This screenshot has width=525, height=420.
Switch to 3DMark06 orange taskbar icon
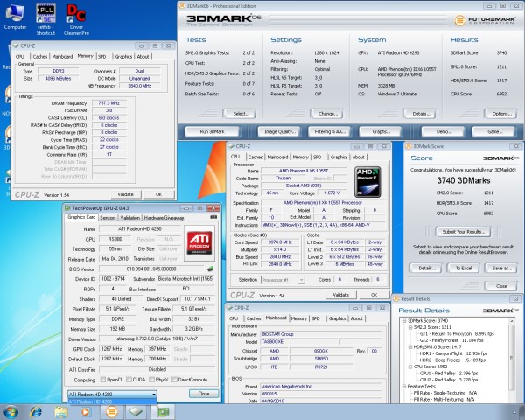pyautogui.click(x=111, y=412)
